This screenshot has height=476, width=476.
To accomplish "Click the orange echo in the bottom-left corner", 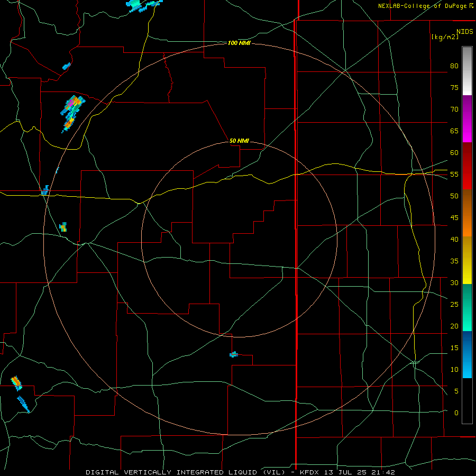I will (17, 383).
